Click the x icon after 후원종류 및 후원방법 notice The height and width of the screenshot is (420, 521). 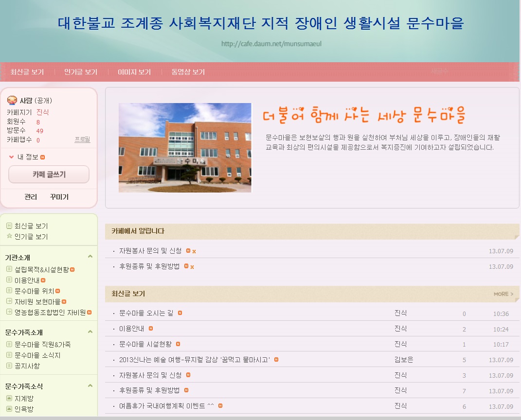192,267
